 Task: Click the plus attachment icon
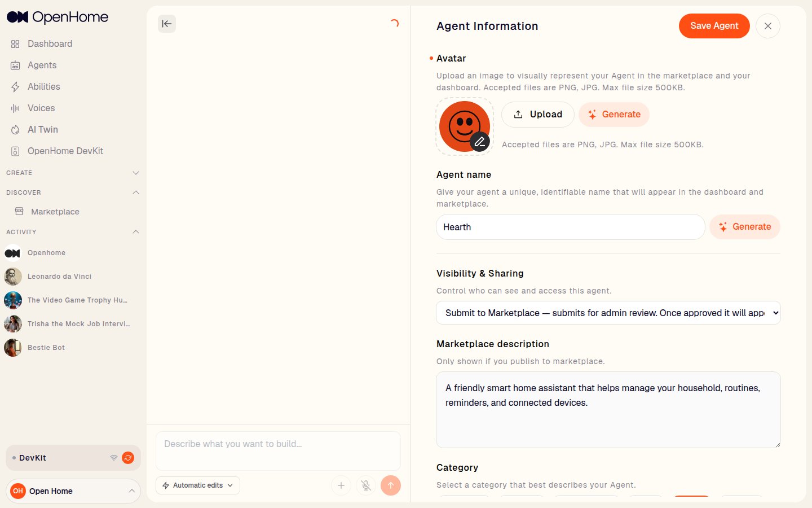341,485
